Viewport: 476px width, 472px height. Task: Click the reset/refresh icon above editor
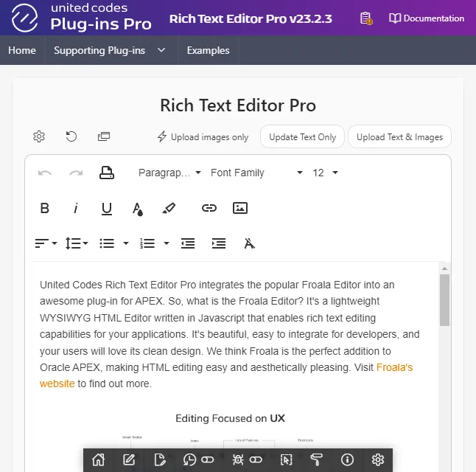point(71,136)
